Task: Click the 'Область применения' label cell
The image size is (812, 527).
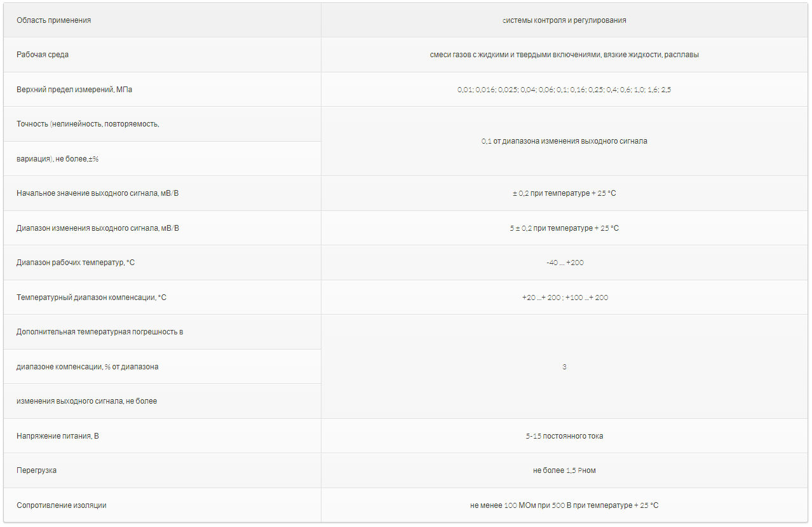Action: pos(54,20)
